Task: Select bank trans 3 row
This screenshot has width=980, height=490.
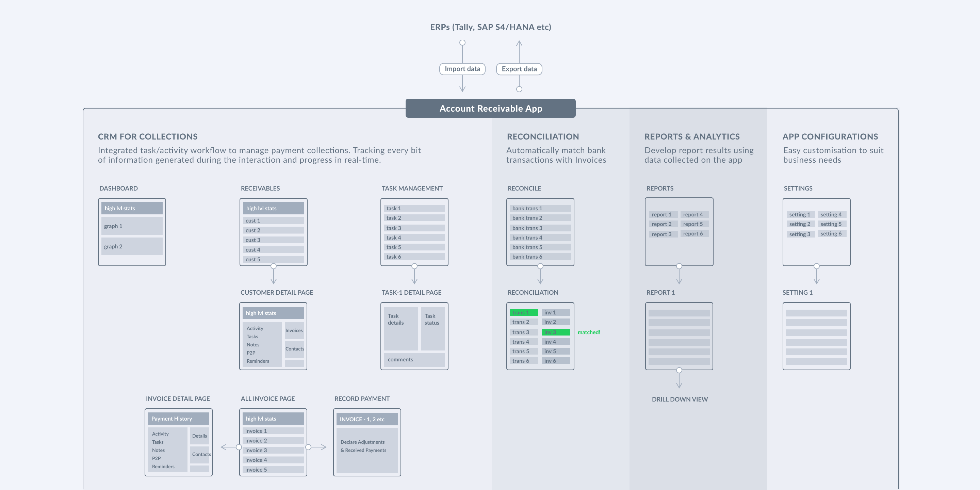Action: click(540, 228)
